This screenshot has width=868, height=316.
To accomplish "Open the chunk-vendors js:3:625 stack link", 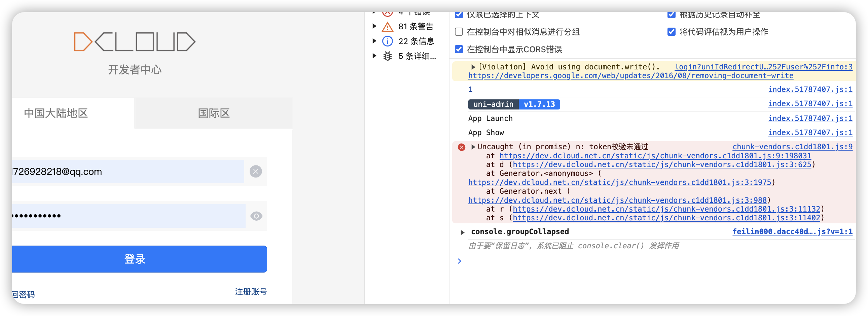I will click(662, 165).
